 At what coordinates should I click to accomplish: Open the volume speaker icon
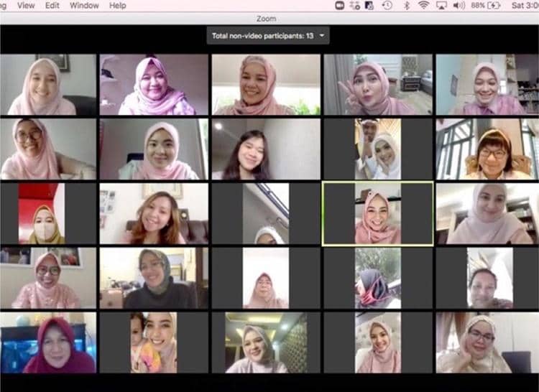[x=460, y=5]
